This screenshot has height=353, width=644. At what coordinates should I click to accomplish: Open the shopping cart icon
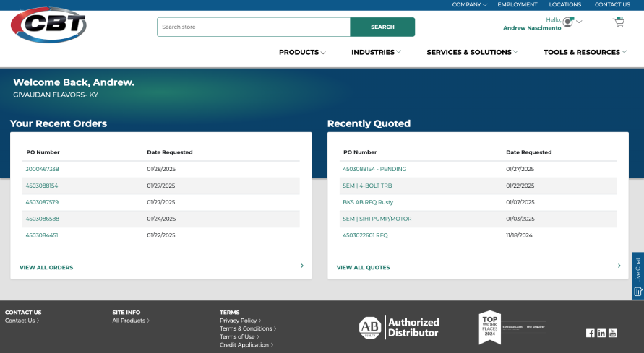pos(619,22)
